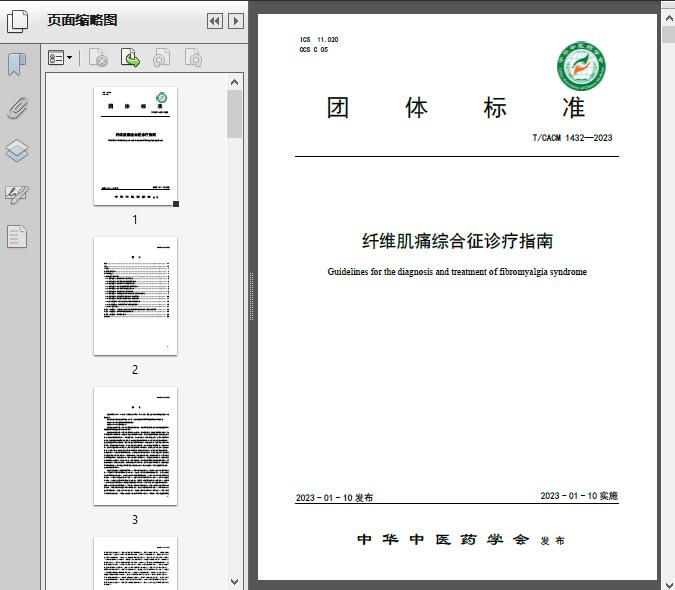Screen dimensions: 675x590
Task: Click the panel splitter grip handle
Action: coord(251,296)
